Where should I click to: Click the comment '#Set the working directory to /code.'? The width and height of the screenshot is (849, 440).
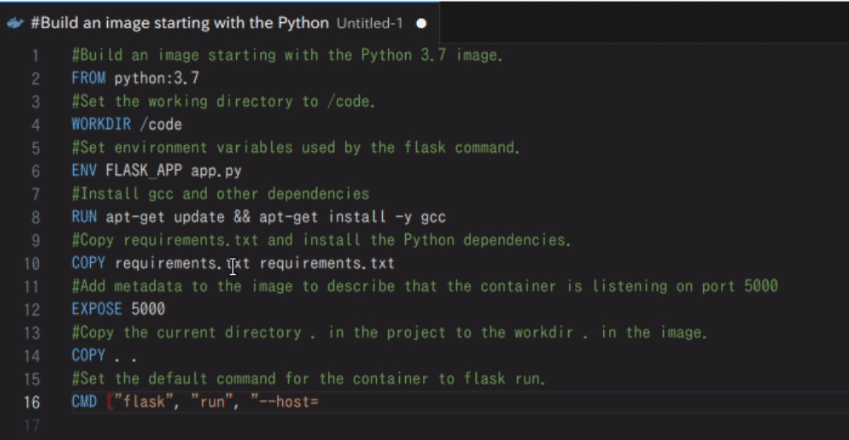pyautogui.click(x=223, y=101)
